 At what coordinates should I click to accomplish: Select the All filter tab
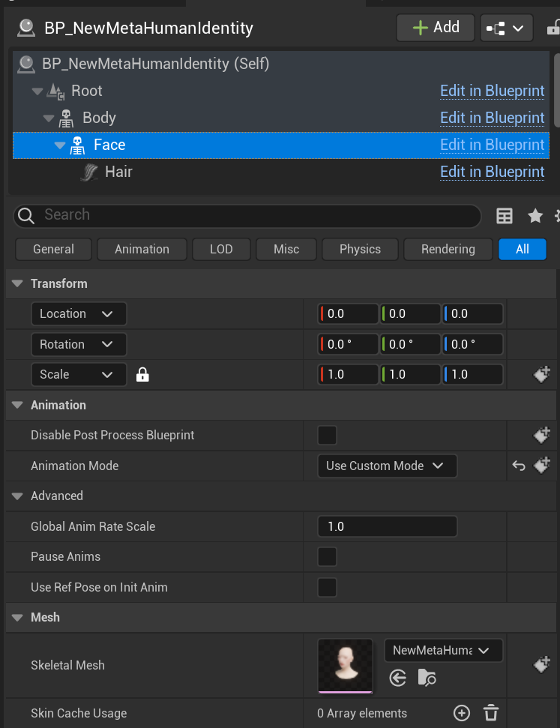(x=523, y=250)
